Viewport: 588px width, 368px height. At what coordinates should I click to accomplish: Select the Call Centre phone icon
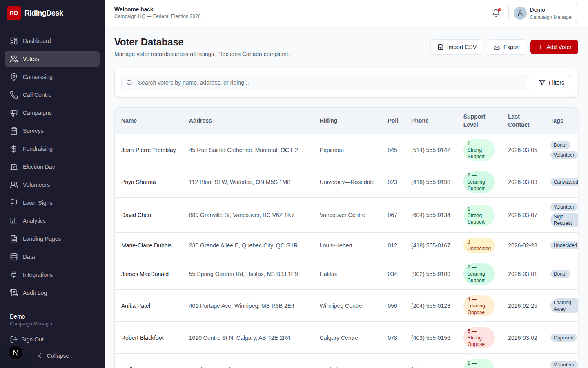click(14, 95)
